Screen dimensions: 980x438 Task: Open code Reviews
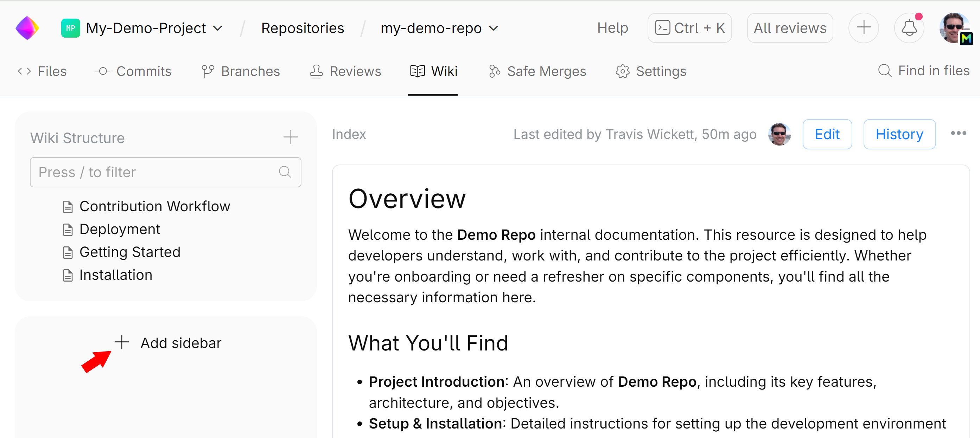(344, 71)
